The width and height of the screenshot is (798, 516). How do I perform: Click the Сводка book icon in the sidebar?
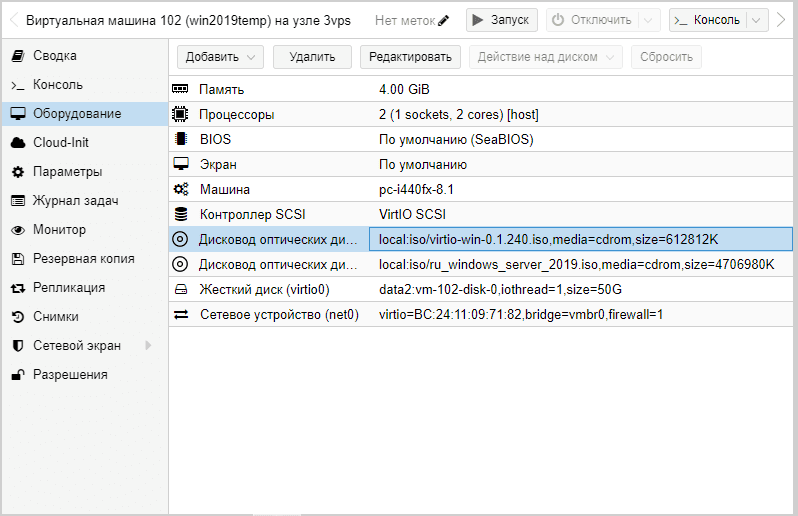pos(18,55)
